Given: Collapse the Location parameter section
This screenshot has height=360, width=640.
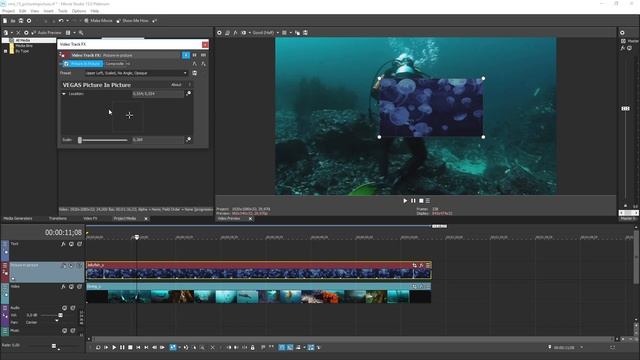Looking at the screenshot, I should 64,94.
